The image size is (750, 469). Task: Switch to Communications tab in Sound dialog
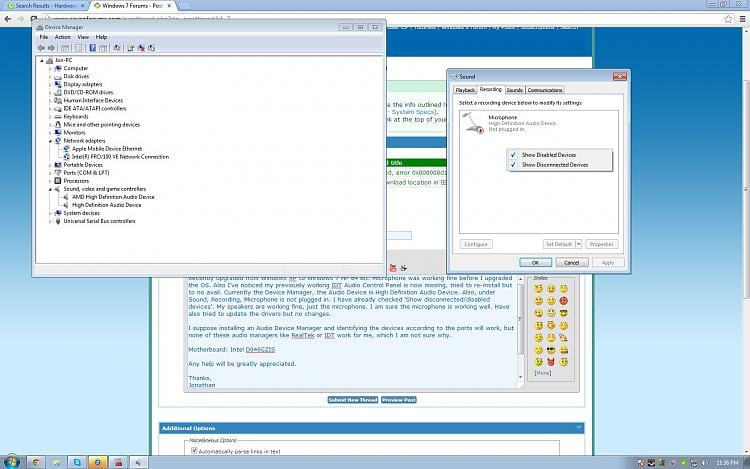tap(545, 90)
